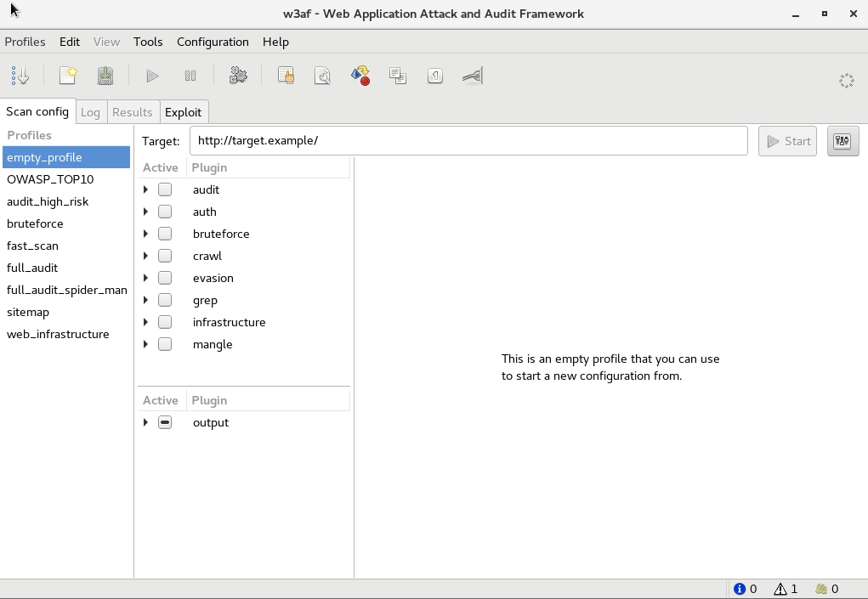The image size is (868, 599).
Task: Open the Fuzzy Request wrench icon
Action: click(323, 76)
